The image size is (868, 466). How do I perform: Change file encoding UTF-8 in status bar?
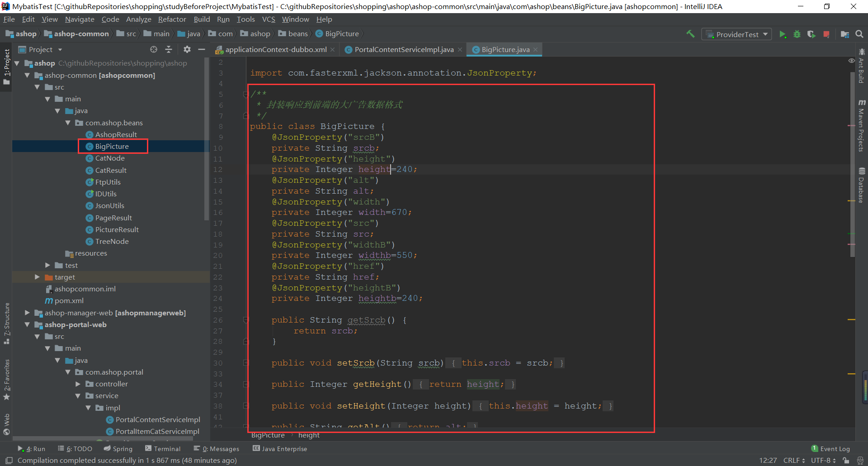tap(823, 460)
